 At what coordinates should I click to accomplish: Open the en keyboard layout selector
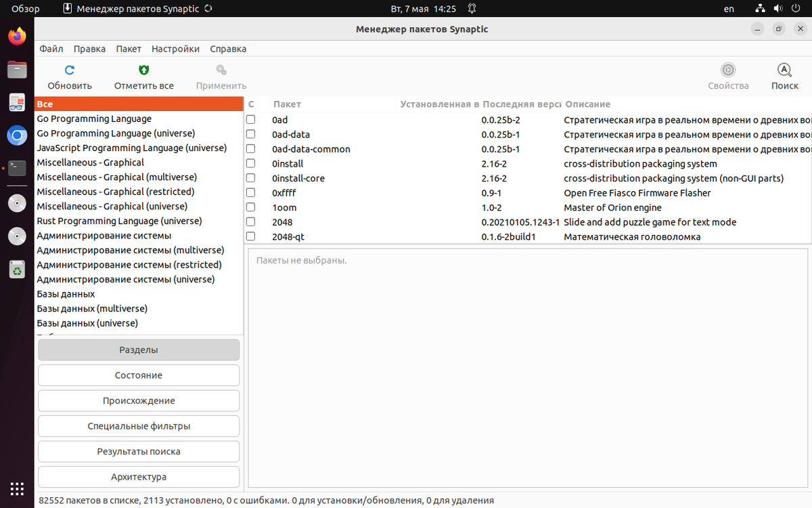pyautogui.click(x=729, y=9)
